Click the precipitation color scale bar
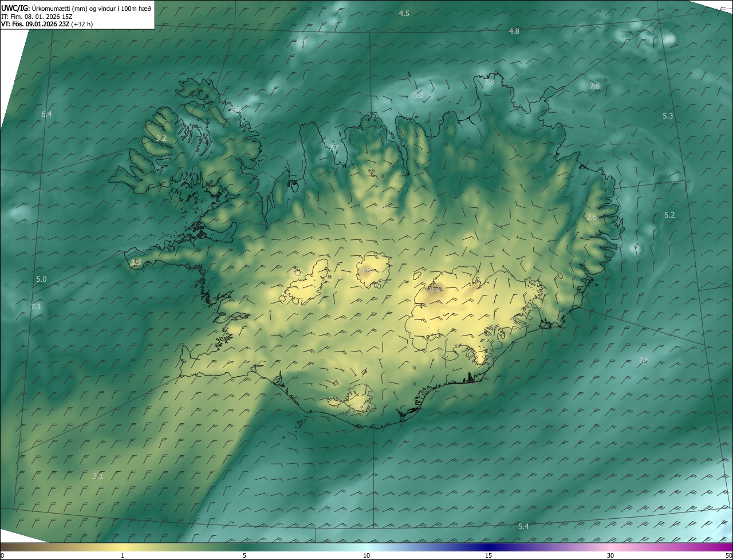 click(x=366, y=547)
